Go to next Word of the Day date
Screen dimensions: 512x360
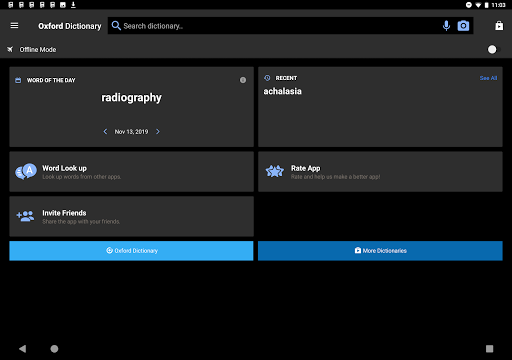158,132
